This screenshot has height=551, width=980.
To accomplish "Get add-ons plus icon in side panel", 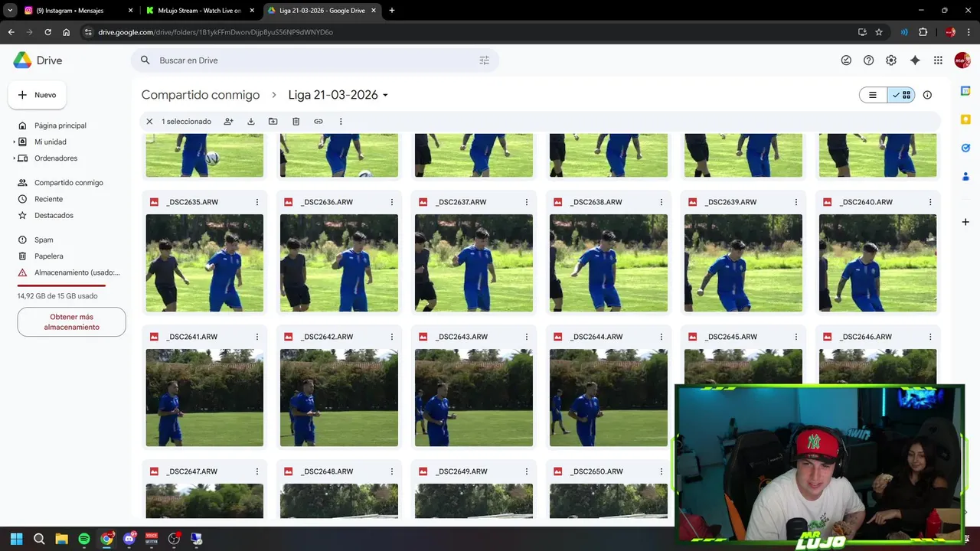I will [965, 222].
